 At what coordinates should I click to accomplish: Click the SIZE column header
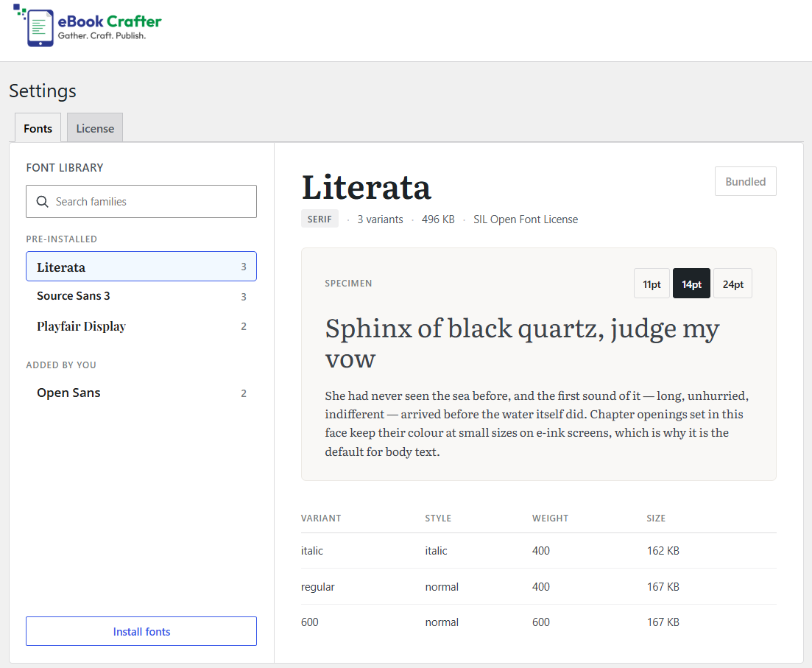(656, 518)
